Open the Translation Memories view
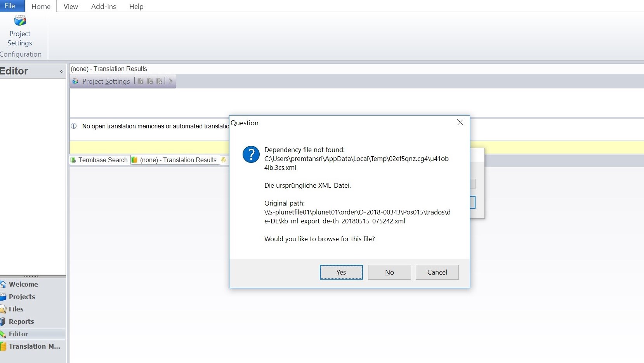Viewport: 644px width, 363px height. click(34, 346)
